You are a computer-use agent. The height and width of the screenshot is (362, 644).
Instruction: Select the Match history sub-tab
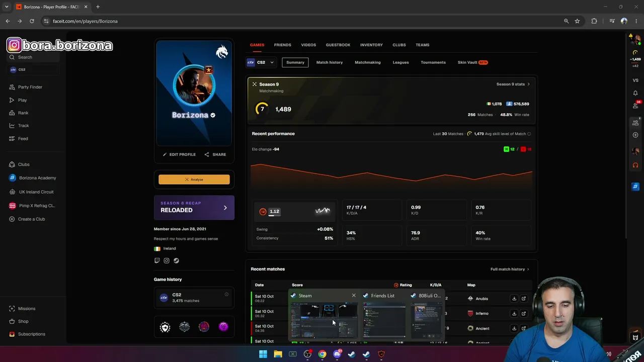click(330, 62)
